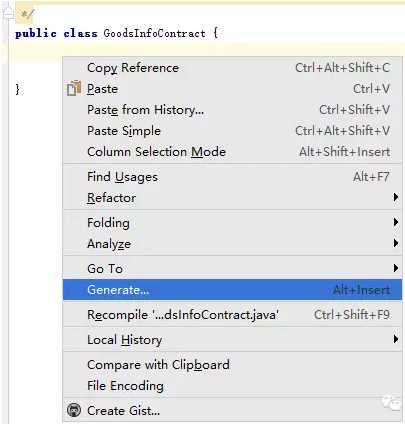
Task: Expand the Folding submenu arrow
Action: [395, 222]
